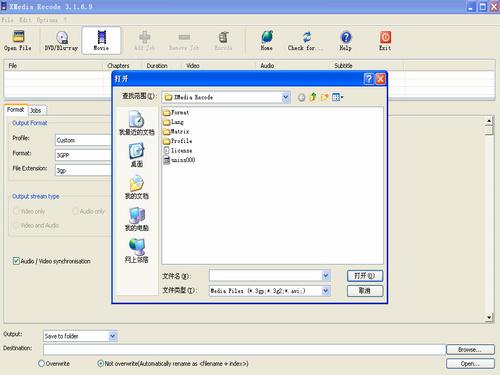Open Network Places shortcut in dialog sidebar

point(137,251)
